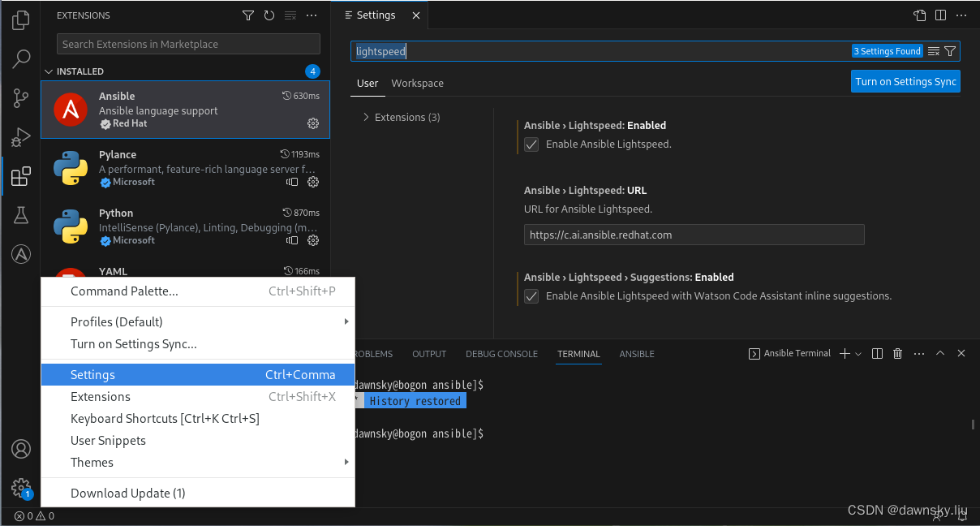Close the Settings editor tab
Viewport: 980px width, 526px height.
416,15
